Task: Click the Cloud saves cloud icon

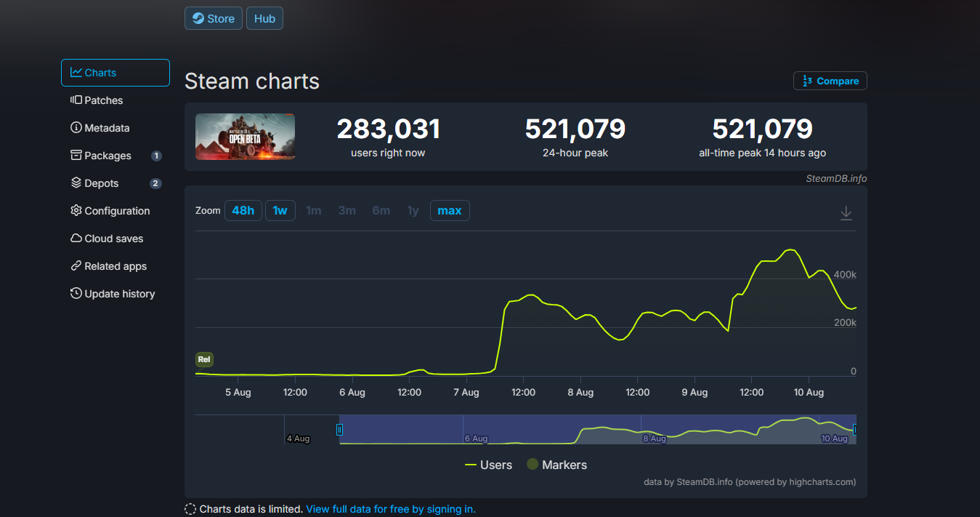Action: (x=76, y=239)
